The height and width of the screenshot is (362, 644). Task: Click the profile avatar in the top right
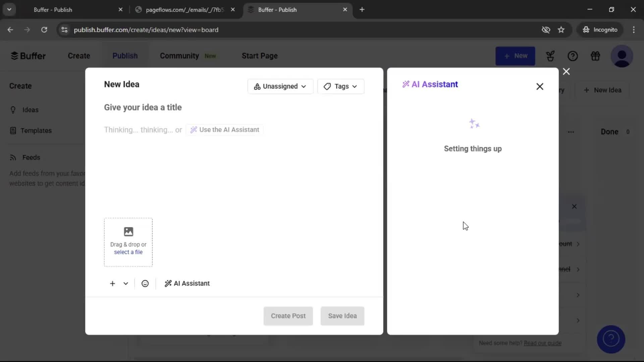tap(623, 56)
